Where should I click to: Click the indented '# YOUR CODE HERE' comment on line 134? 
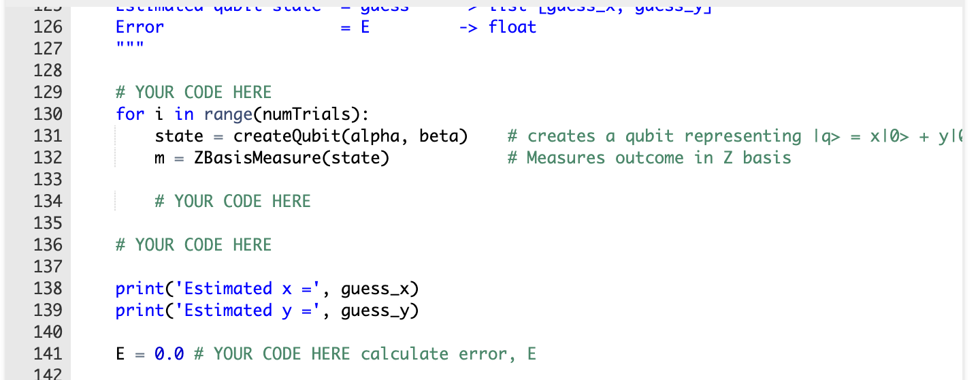tap(233, 201)
